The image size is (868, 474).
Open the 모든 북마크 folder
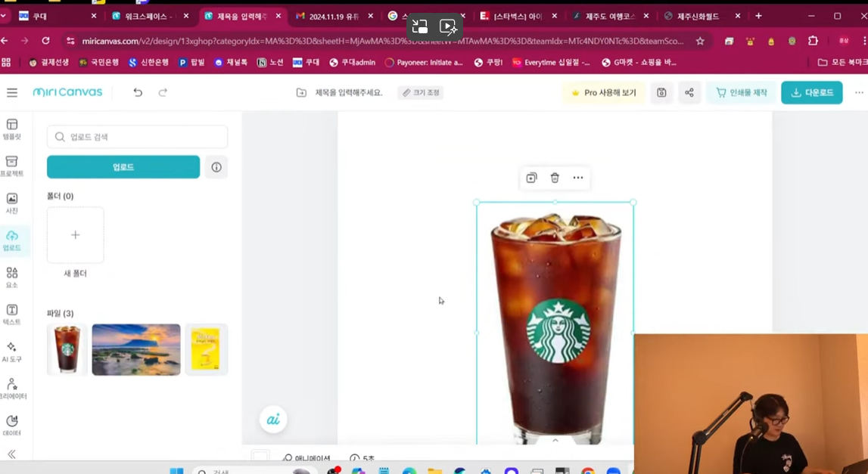(x=842, y=63)
